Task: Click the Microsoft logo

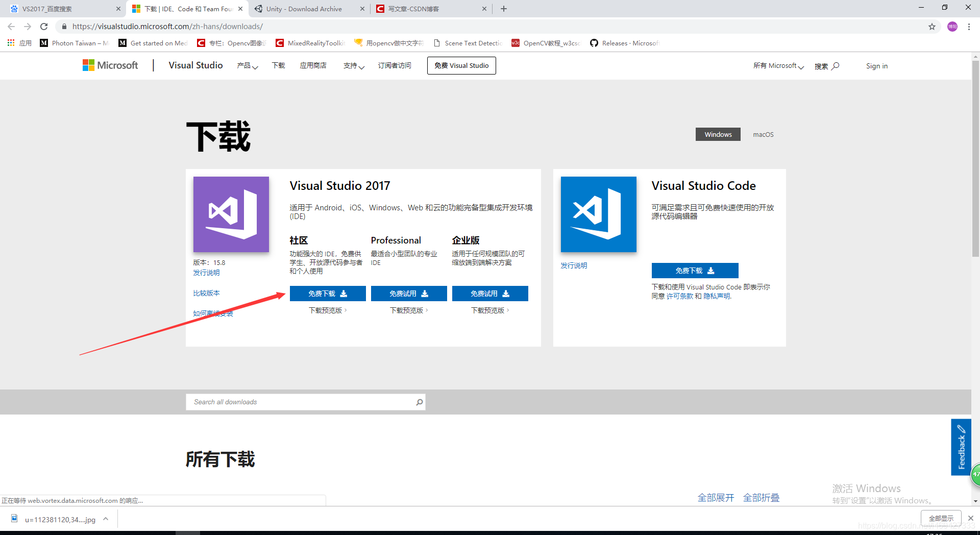Action: (x=110, y=65)
